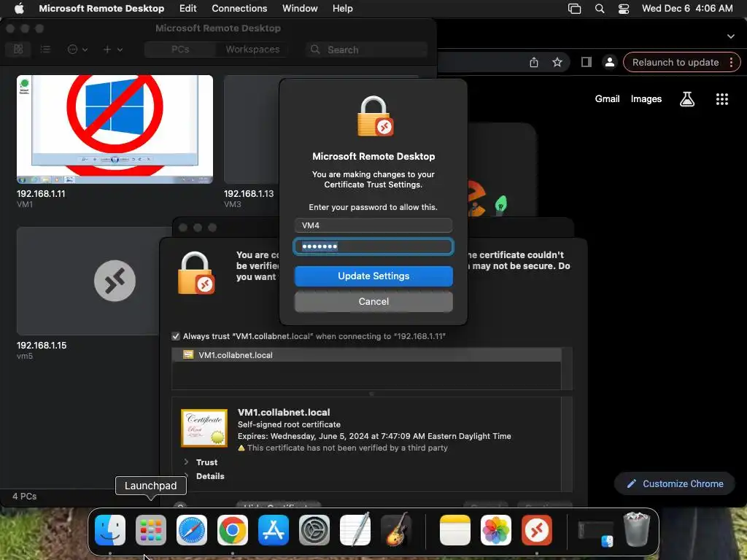
Task: Expand the certificate Details section
Action: point(186,475)
